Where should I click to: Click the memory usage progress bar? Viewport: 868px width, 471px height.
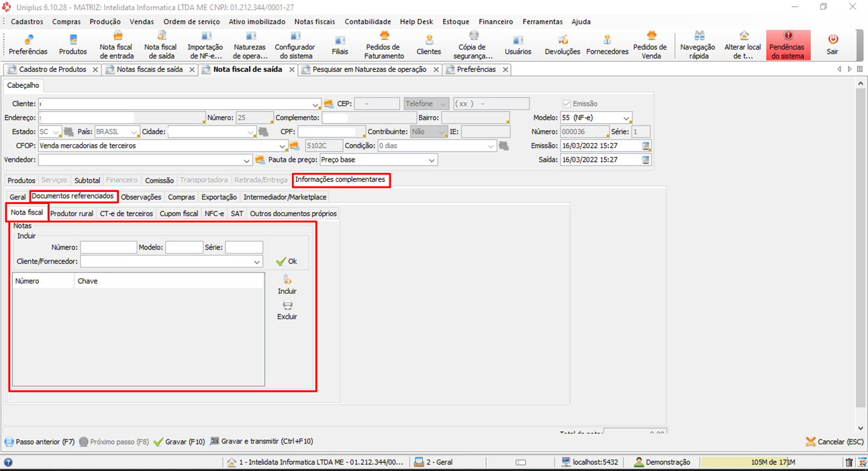click(771, 462)
